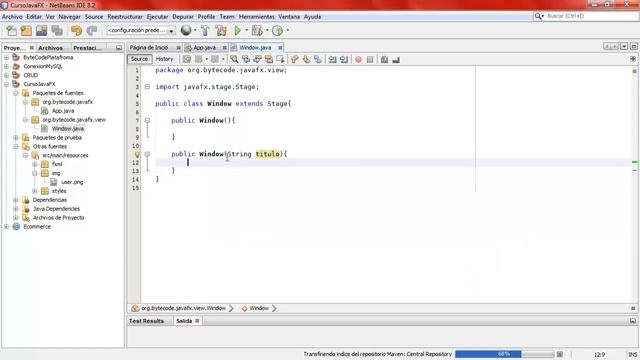Image resolution: width=640 pixels, height=360 pixels.
Task: Click the Build Project hammer icon
Action: (x=205, y=31)
